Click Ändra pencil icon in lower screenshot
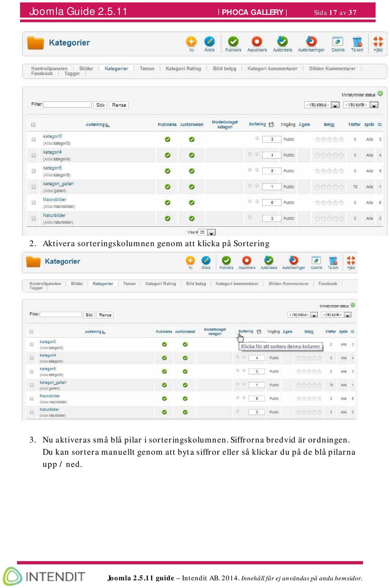 pyautogui.click(x=206, y=260)
